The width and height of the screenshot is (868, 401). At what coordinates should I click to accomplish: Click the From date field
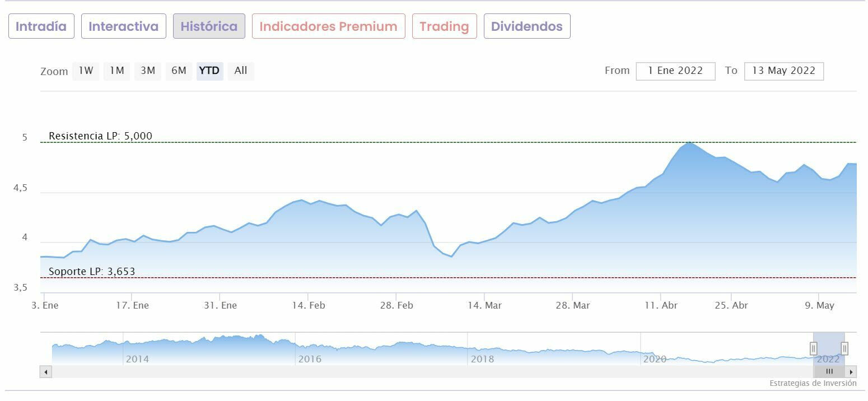point(675,71)
